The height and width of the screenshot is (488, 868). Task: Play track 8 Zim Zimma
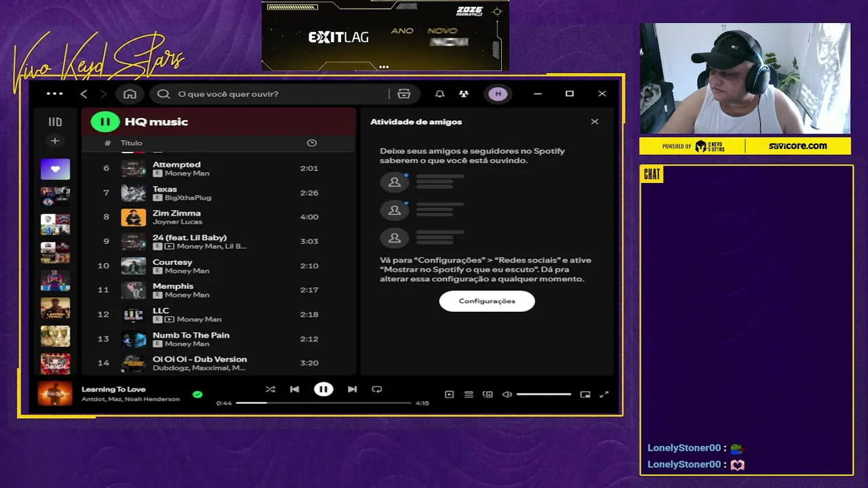click(218, 217)
